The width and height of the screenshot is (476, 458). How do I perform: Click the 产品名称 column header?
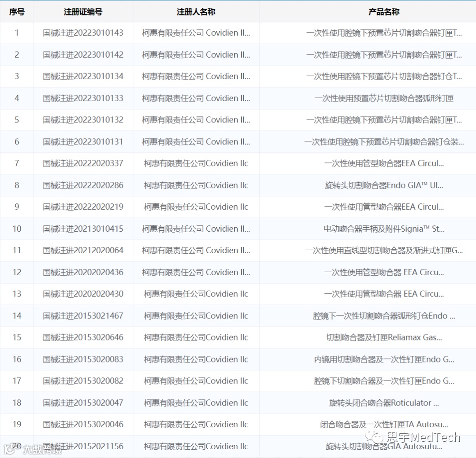[x=384, y=12]
